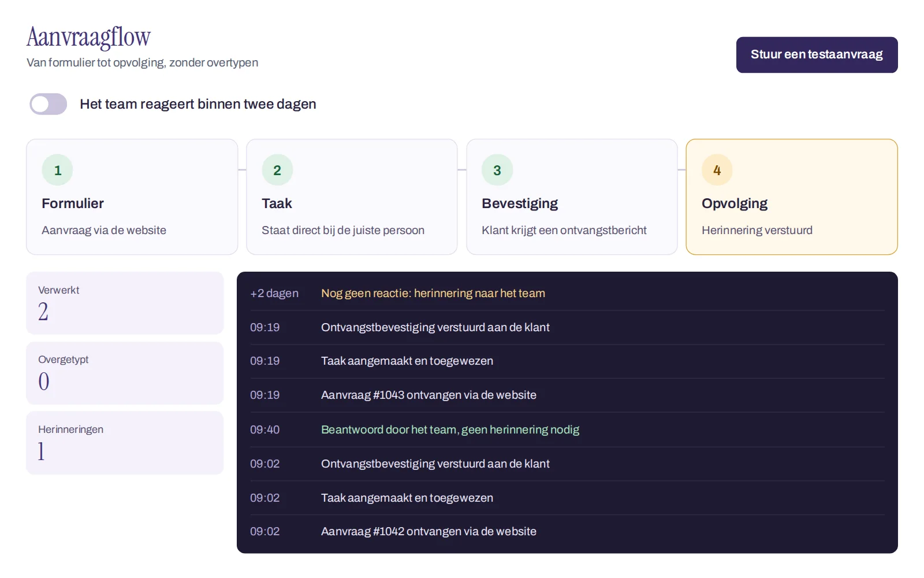Viewport: 924px width, 578px height.
Task: Toggle the team response switch
Action: [49, 104]
